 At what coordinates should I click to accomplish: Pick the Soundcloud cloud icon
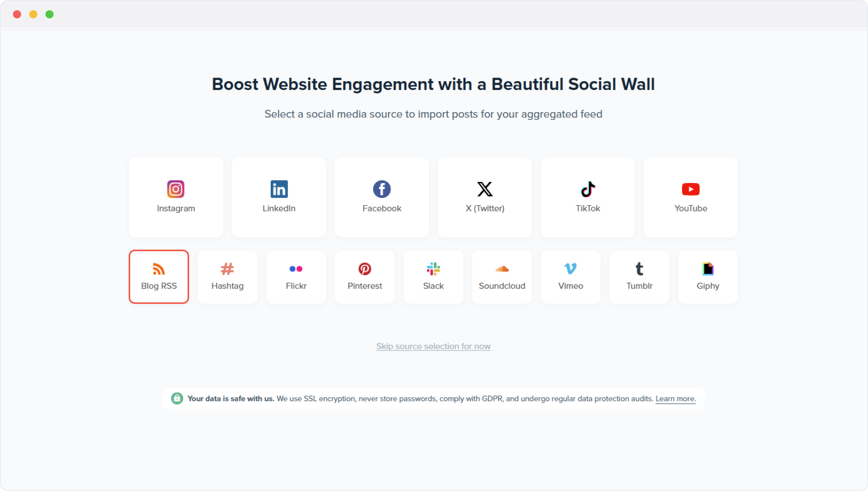[502, 269]
